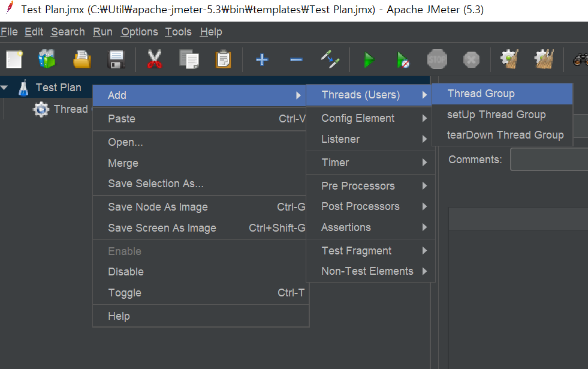Click the Cut scissors icon
This screenshot has width=588, height=369.
(154, 59)
